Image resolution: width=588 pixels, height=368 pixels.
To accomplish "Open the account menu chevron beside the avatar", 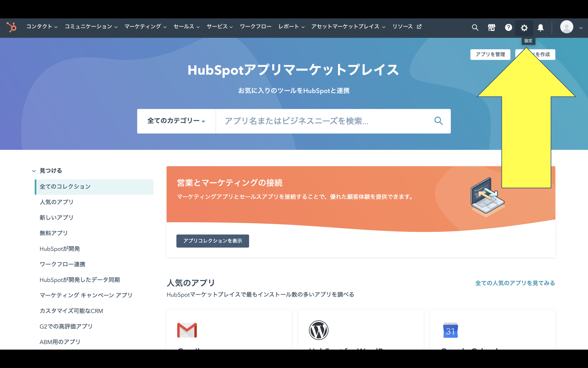I will coord(581,28).
